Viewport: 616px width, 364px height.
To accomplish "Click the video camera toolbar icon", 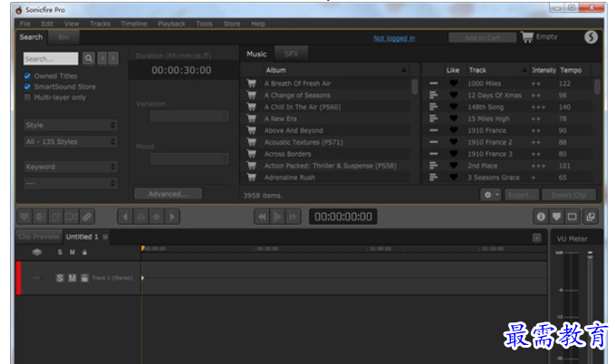I will click(72, 216).
